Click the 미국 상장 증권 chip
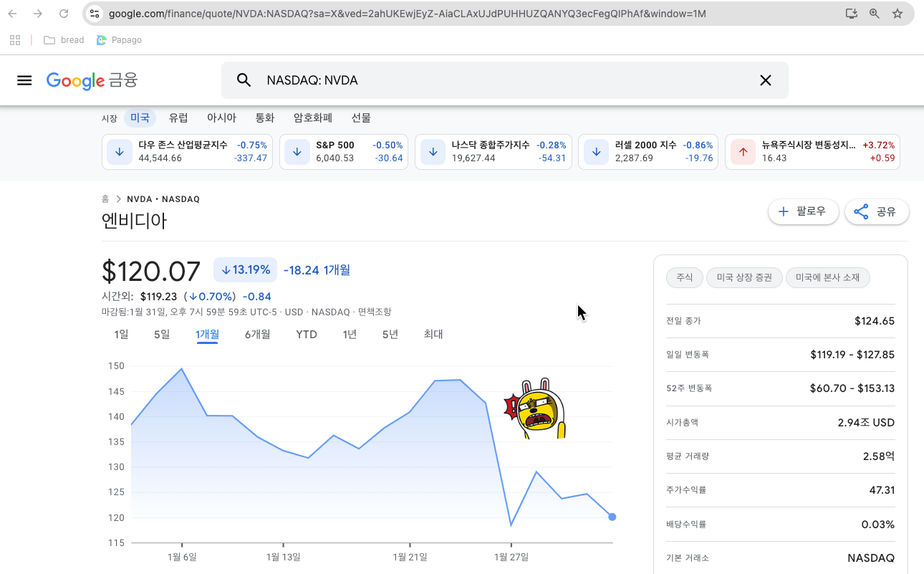Viewport: 924px width, 574px height. [744, 277]
